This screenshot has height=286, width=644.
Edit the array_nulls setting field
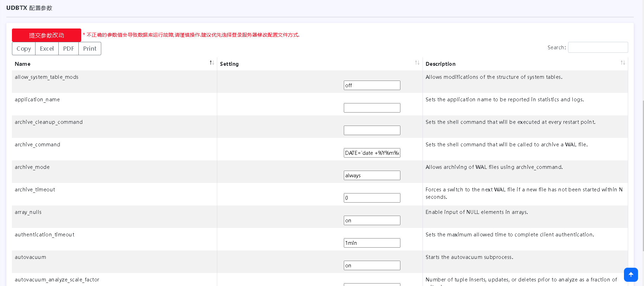372,221
